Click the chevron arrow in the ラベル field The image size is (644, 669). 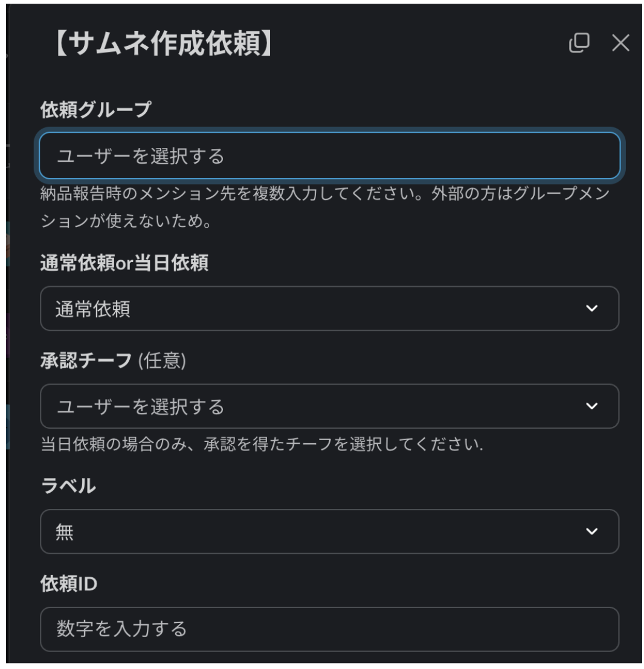(592, 532)
